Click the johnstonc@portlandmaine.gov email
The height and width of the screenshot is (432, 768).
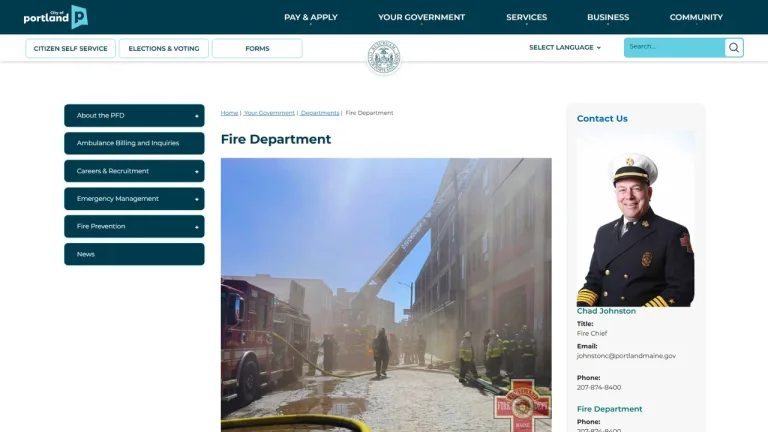pyautogui.click(x=626, y=356)
